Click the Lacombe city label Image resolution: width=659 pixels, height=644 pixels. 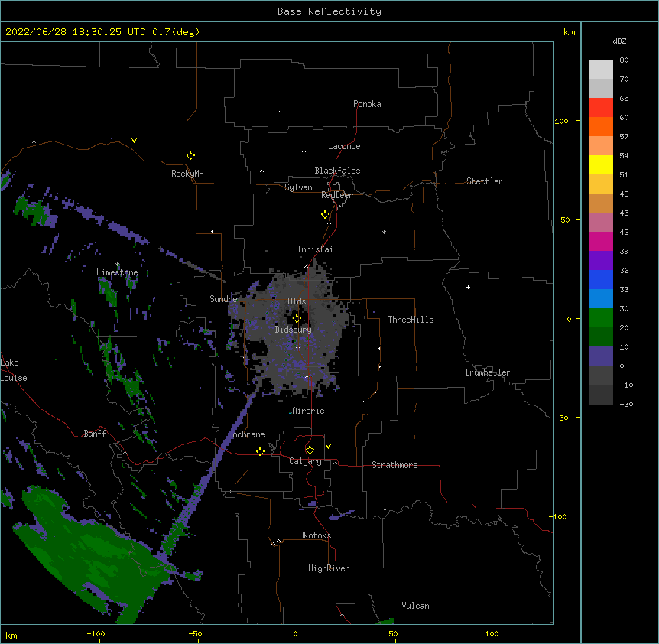pyautogui.click(x=344, y=146)
